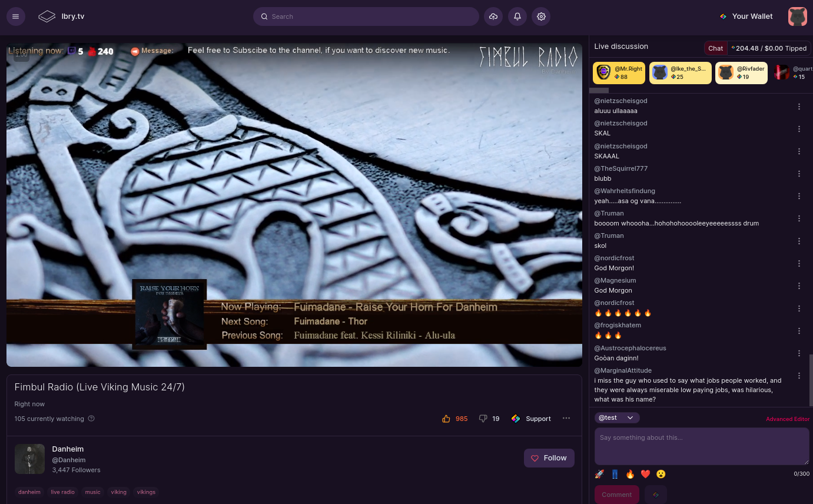Insert the jeans emoji
The width and height of the screenshot is (813, 504).
pos(615,474)
